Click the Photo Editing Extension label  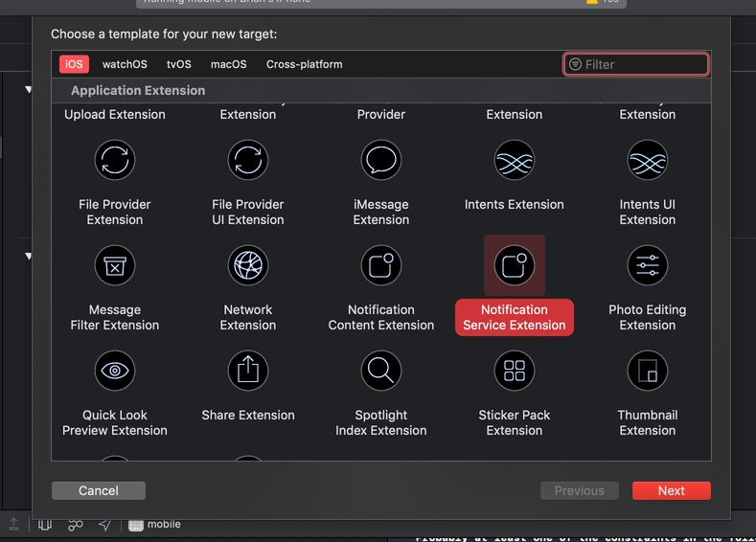(647, 318)
